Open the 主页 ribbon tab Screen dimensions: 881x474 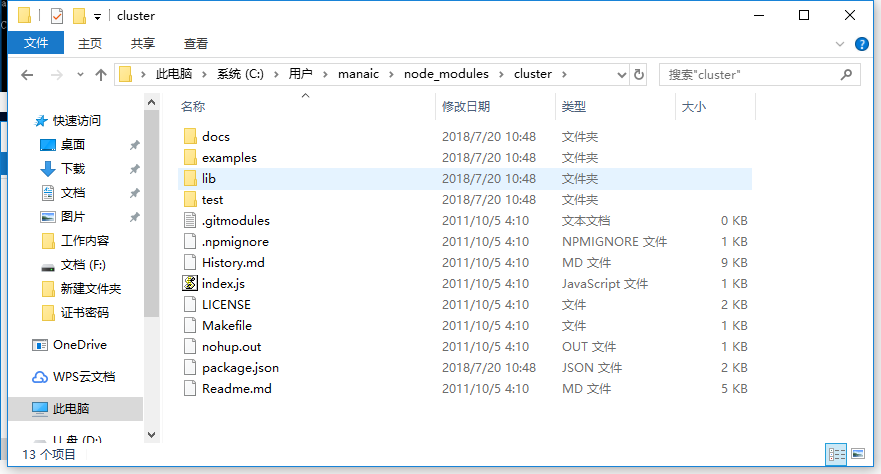coord(90,43)
